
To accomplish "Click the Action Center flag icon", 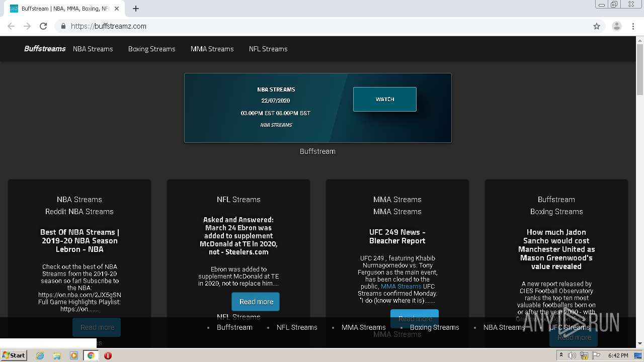I will 596,355.
